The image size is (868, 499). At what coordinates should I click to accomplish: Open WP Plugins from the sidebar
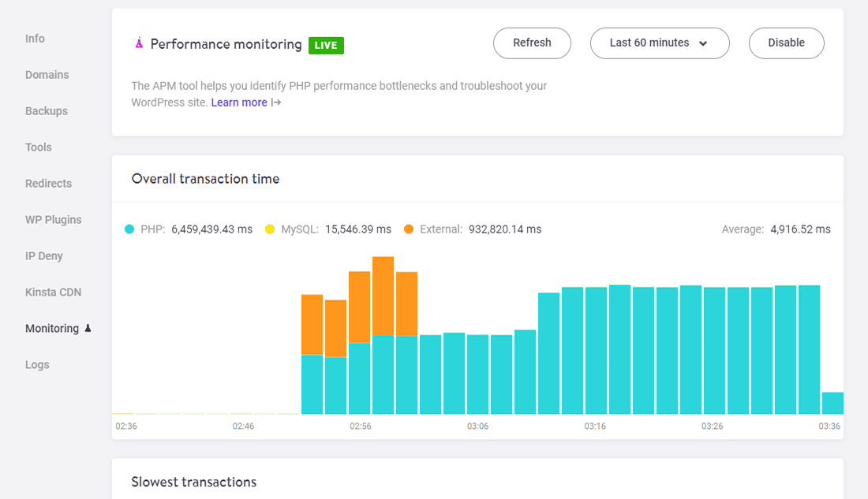(53, 219)
